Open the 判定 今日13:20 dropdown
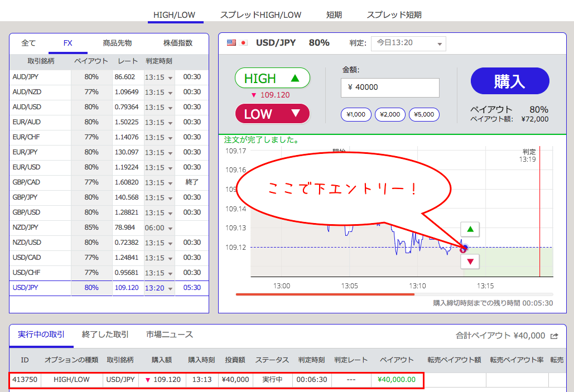 [408, 43]
